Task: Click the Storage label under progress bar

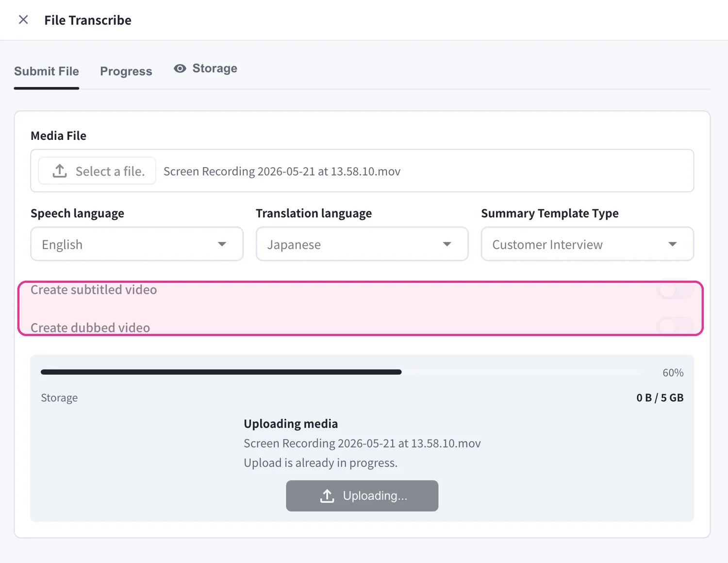Action: tap(59, 398)
